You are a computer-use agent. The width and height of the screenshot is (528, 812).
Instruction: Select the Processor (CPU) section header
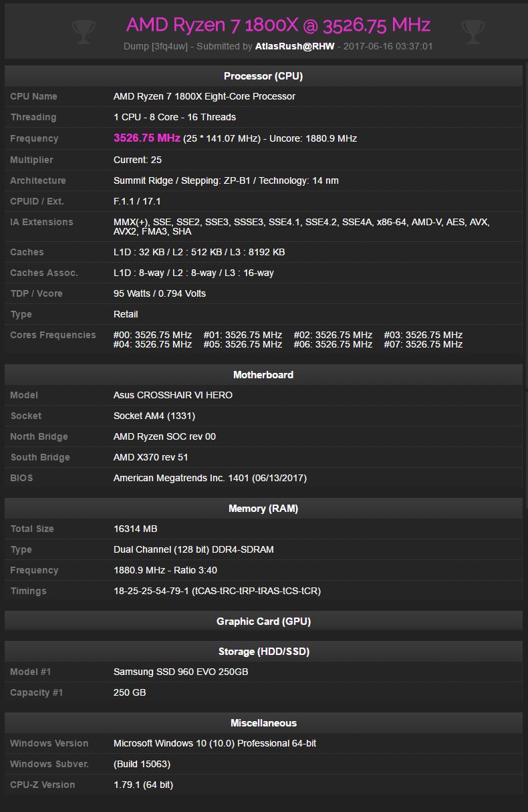click(x=263, y=76)
